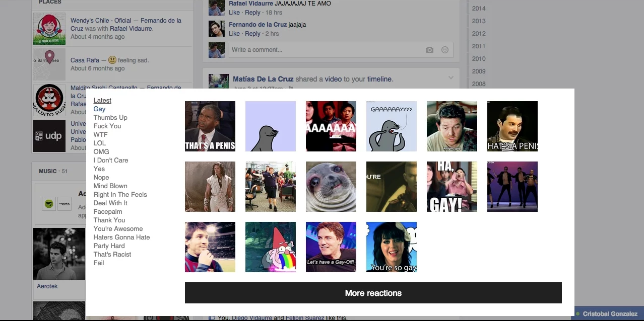The image size is (644, 321).
Task: Pick the gnome rainbow GIF
Action: click(271, 247)
